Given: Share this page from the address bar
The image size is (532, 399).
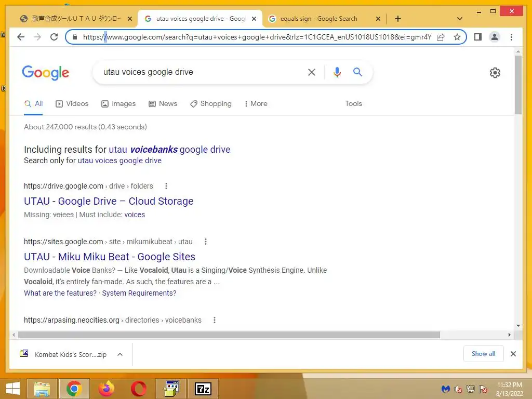Looking at the screenshot, I should tap(441, 37).
